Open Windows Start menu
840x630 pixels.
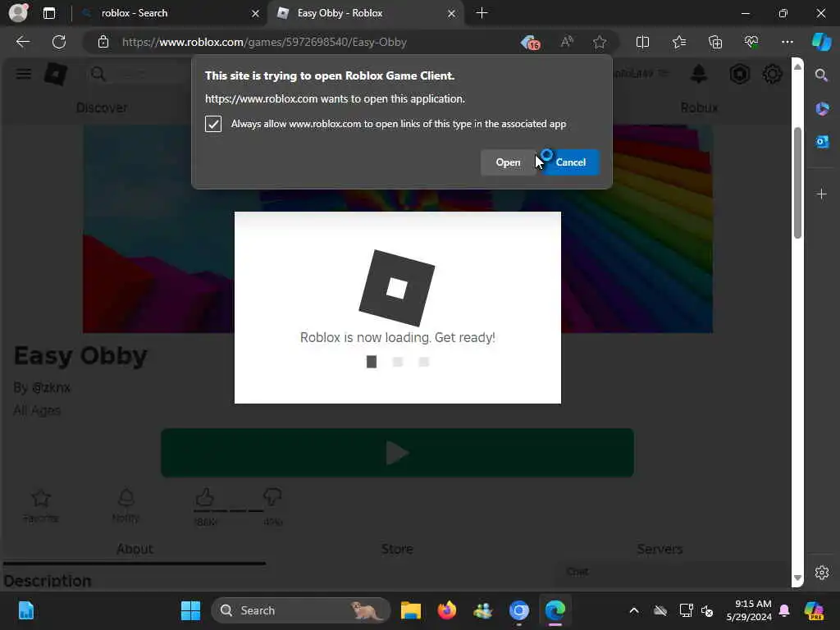coord(190,610)
